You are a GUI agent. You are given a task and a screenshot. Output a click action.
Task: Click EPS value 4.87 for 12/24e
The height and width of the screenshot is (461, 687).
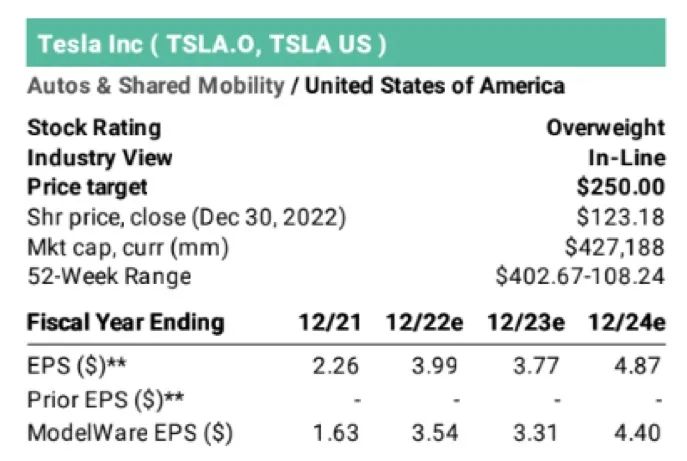pyautogui.click(x=637, y=366)
